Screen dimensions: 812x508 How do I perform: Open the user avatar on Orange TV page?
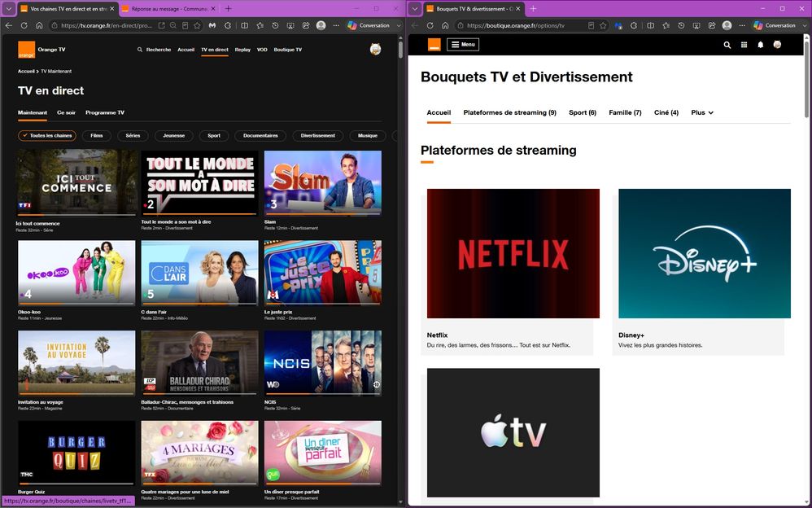pyautogui.click(x=375, y=49)
